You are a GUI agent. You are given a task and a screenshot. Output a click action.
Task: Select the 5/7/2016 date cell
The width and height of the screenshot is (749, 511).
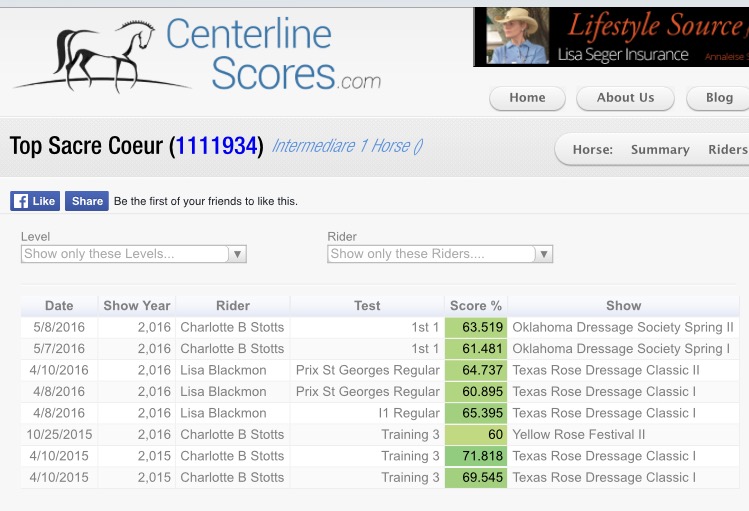(x=59, y=349)
